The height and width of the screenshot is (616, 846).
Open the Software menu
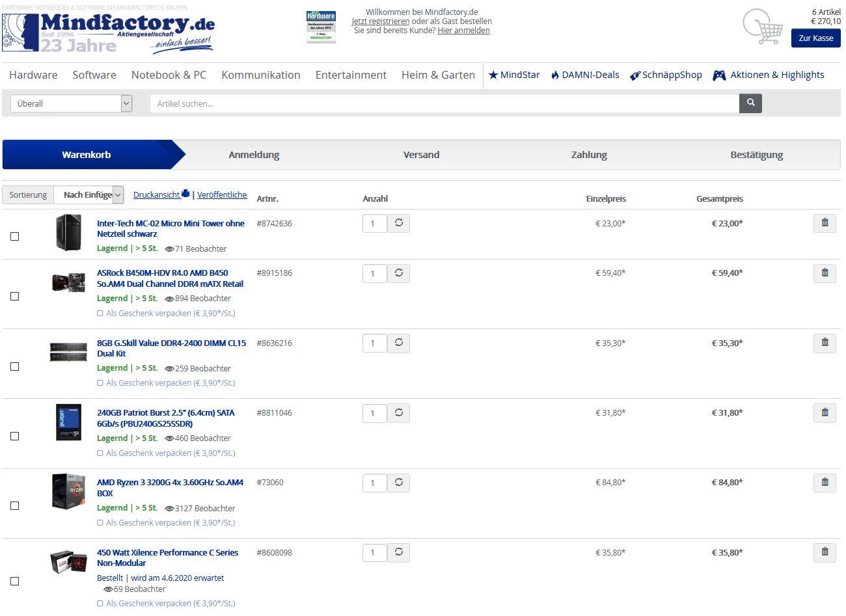tap(94, 75)
